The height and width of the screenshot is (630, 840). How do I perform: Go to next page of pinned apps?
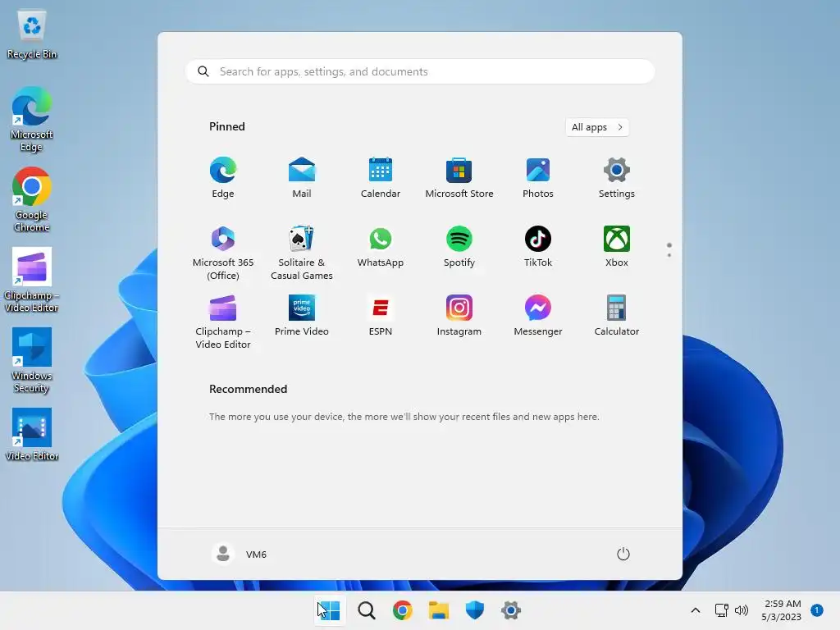669,255
